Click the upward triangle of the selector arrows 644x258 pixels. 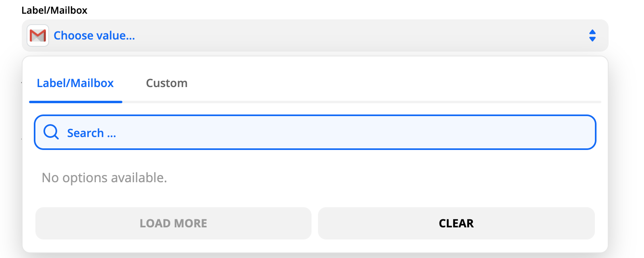[x=592, y=32]
